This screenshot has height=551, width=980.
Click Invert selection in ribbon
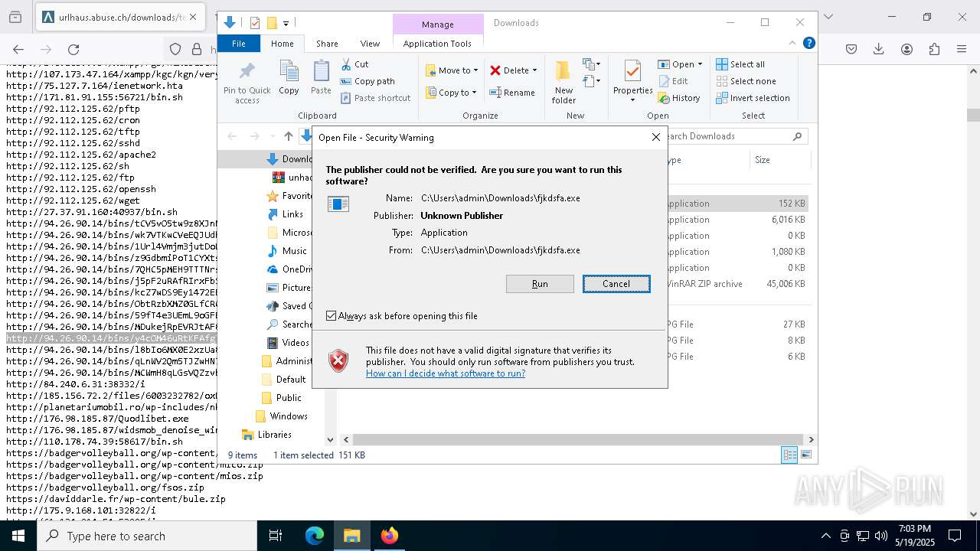(753, 98)
